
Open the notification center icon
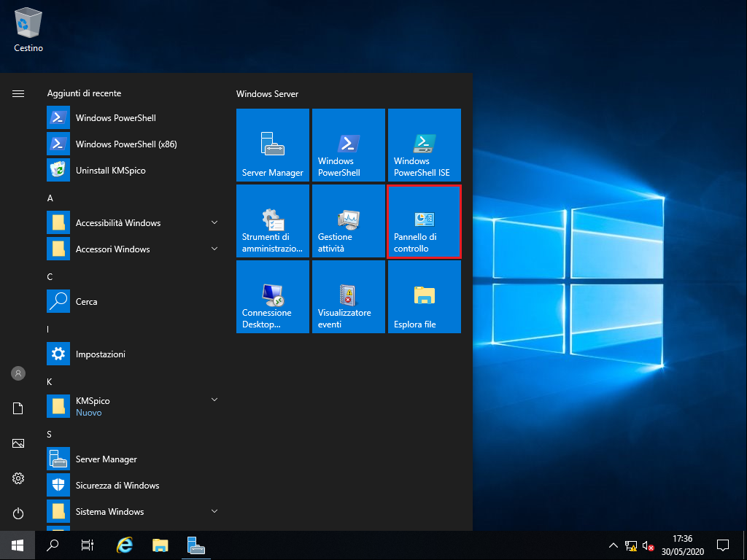click(723, 545)
